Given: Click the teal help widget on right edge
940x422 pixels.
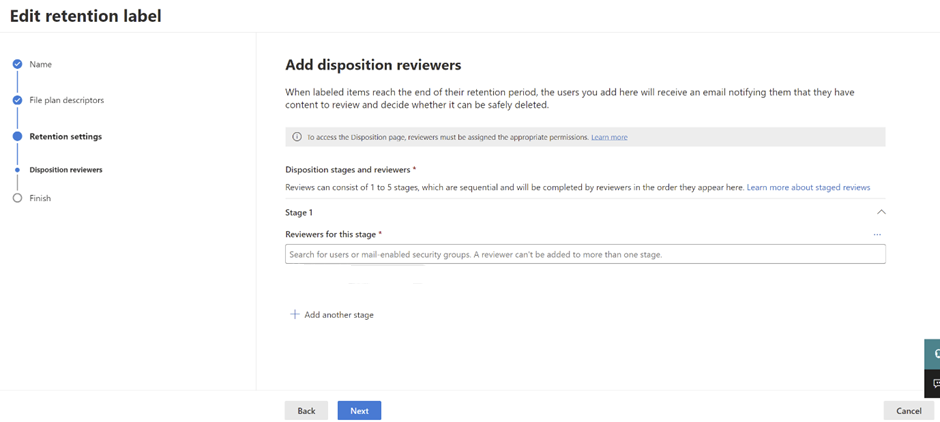Looking at the screenshot, I should tap(934, 353).
